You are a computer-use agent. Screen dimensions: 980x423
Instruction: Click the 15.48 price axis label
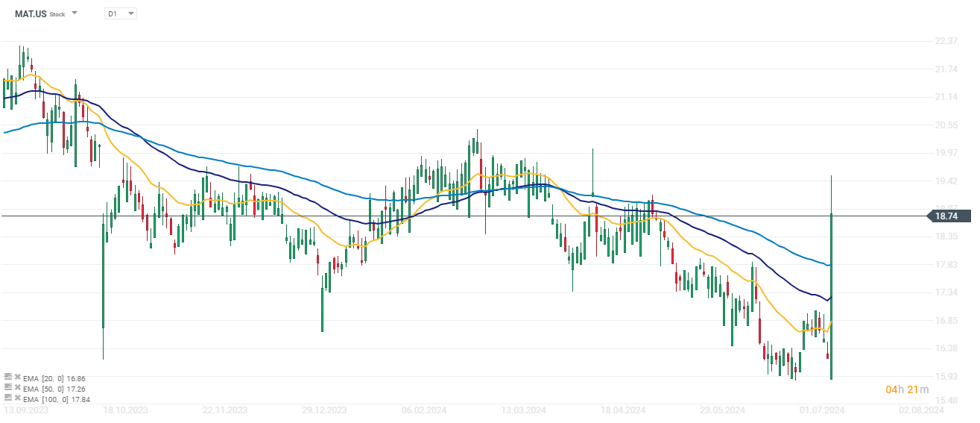coord(946,401)
